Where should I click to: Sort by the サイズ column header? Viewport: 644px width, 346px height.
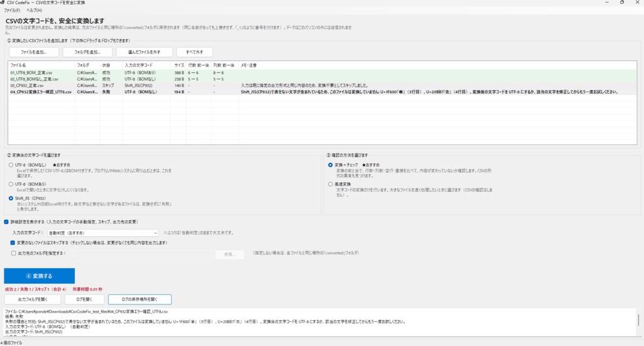[179, 65]
